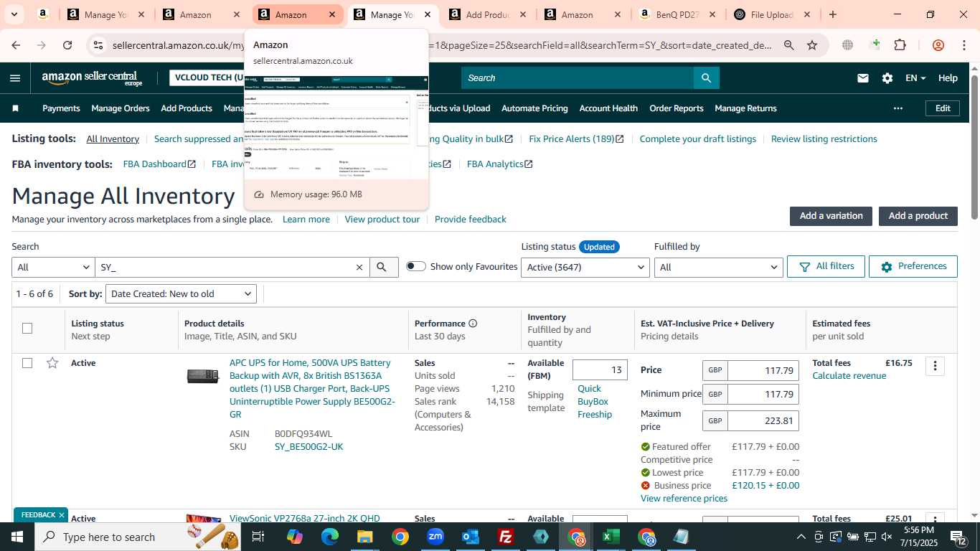This screenshot has height=551, width=980.
Task: Click the Add a product button
Action: click(918, 216)
